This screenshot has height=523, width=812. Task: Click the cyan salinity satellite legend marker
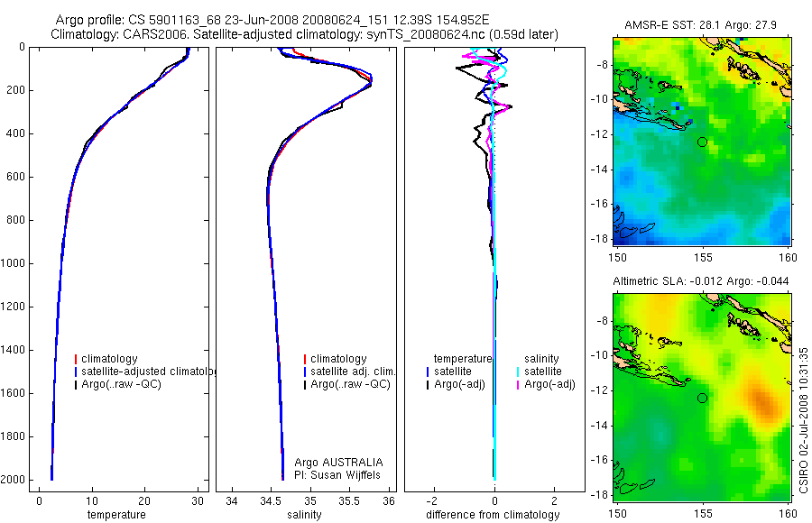point(518,372)
